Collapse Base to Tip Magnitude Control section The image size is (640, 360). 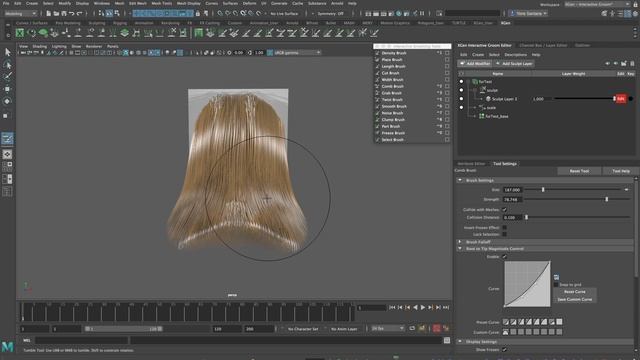coord(460,249)
